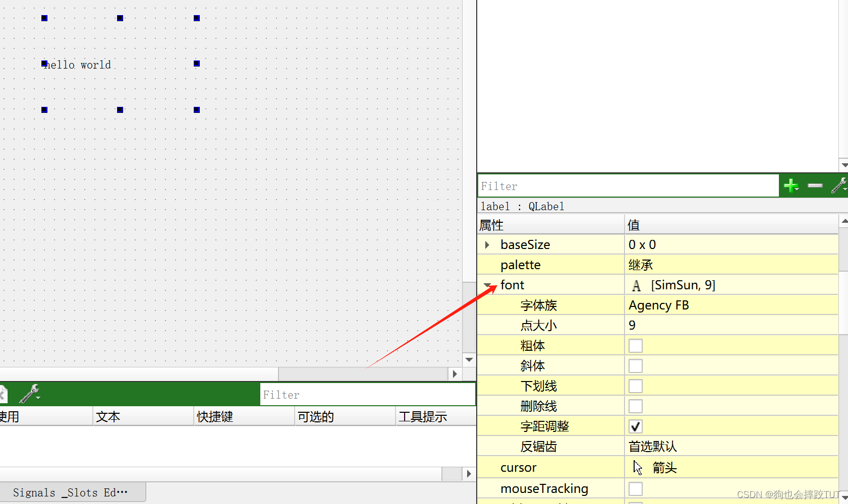848x504 pixels.
Task: Click the action editor Filter input field
Action: click(368, 395)
